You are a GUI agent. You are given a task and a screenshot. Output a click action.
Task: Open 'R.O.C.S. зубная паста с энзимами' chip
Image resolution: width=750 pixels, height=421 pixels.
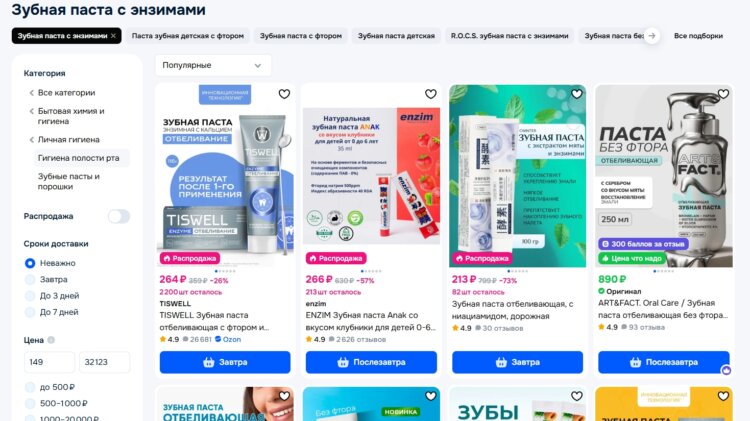509,36
